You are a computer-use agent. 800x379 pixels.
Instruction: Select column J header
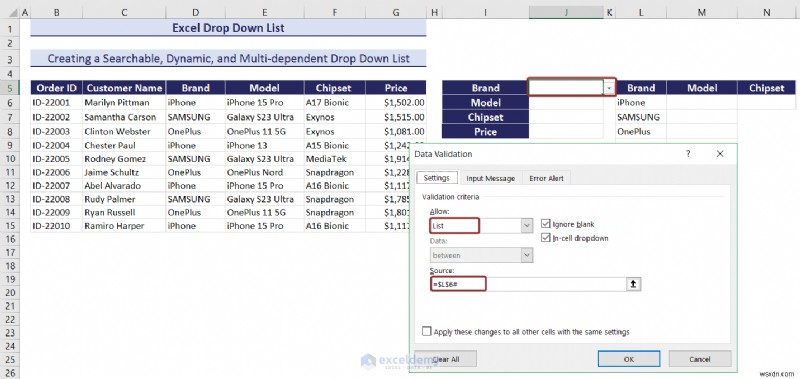tap(566, 13)
